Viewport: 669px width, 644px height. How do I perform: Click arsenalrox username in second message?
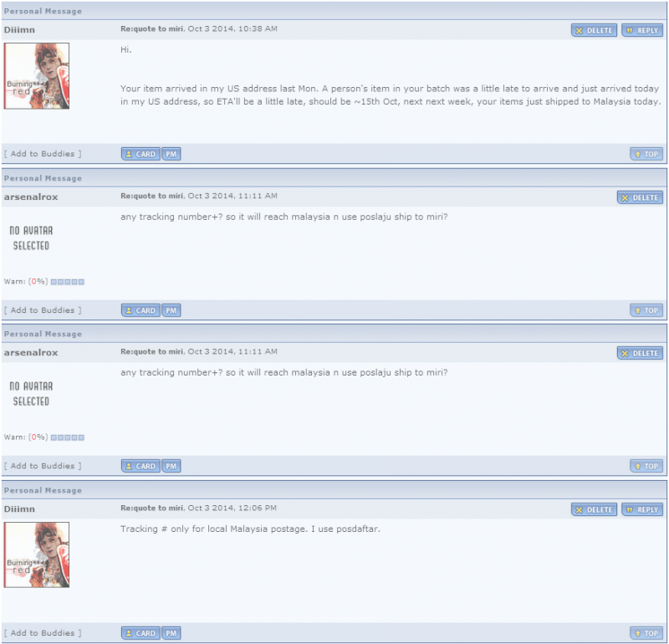31,197
